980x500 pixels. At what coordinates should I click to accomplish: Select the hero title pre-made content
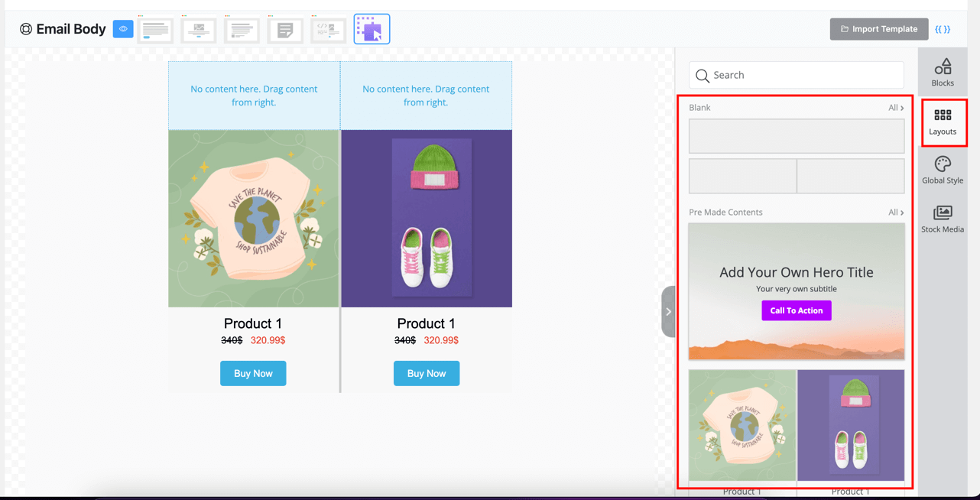(797, 291)
